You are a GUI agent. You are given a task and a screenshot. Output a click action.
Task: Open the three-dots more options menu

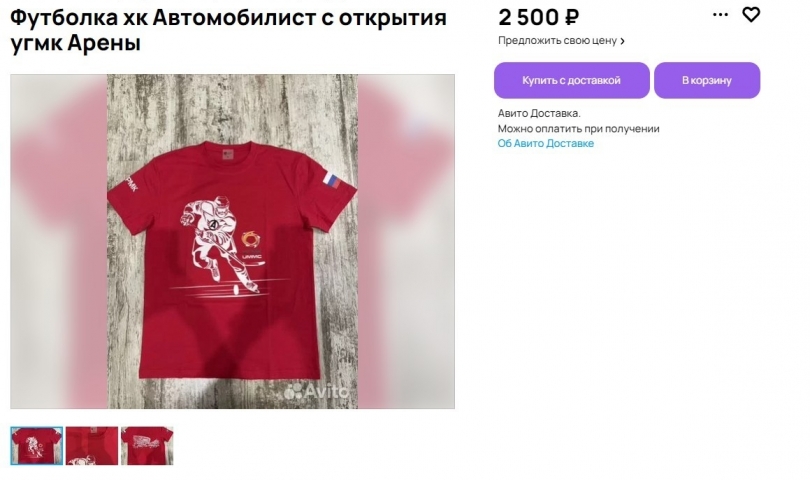tap(720, 14)
